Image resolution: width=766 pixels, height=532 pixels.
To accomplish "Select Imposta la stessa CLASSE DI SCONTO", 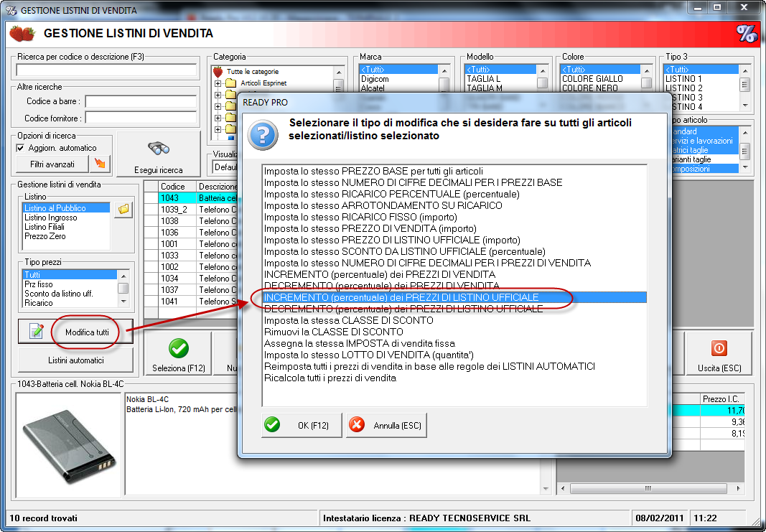I will pos(349,320).
